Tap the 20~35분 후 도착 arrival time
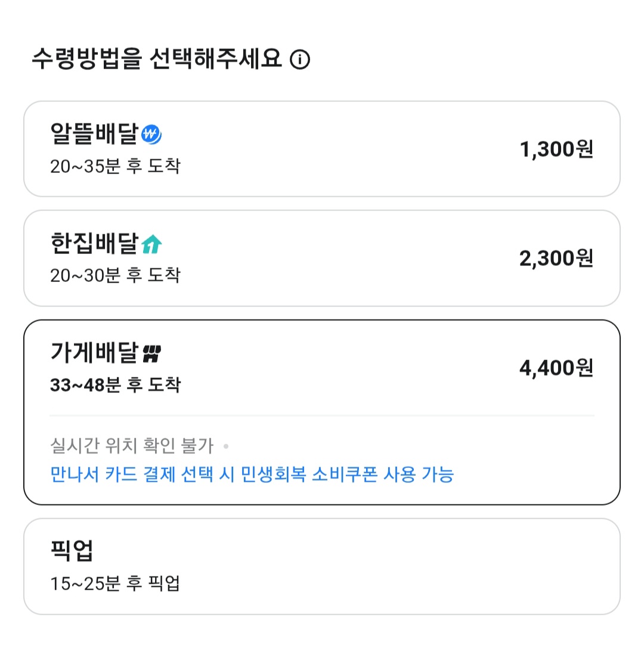This screenshot has width=644, height=648. [115, 166]
